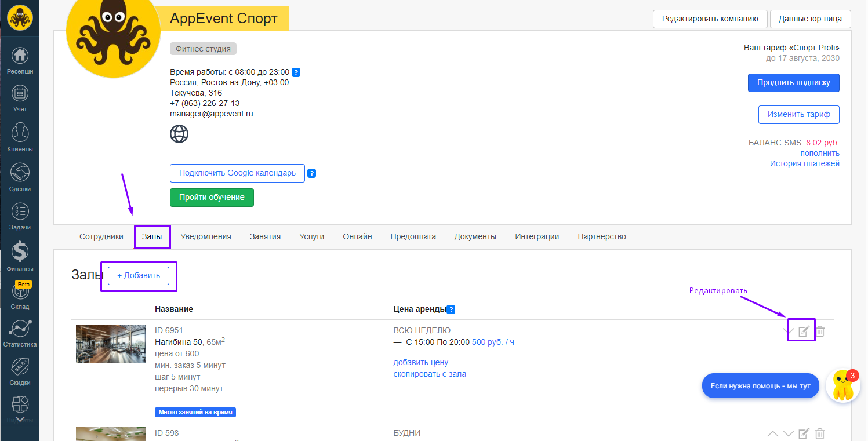Move hall ID 598 up

point(772,433)
